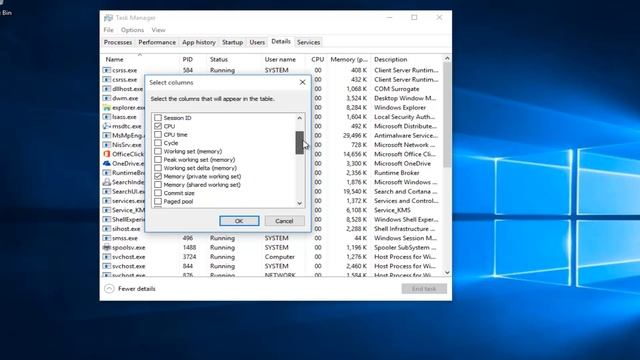The image size is (640, 360).
Task: Open the File menu
Action: [x=108, y=30]
